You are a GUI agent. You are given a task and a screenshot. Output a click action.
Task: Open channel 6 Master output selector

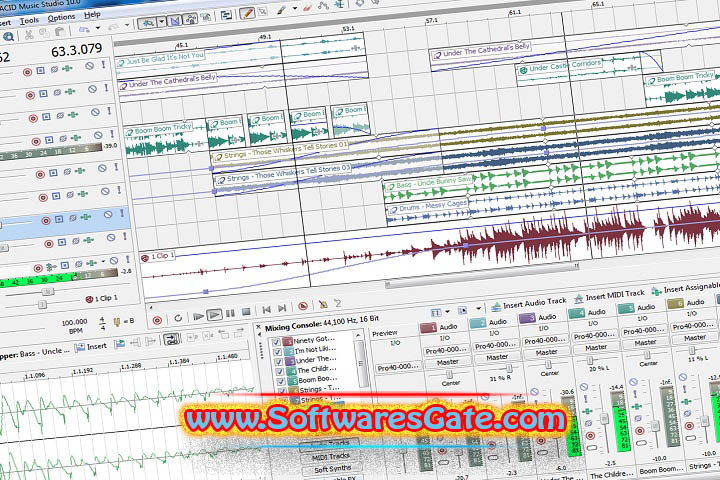[694, 338]
